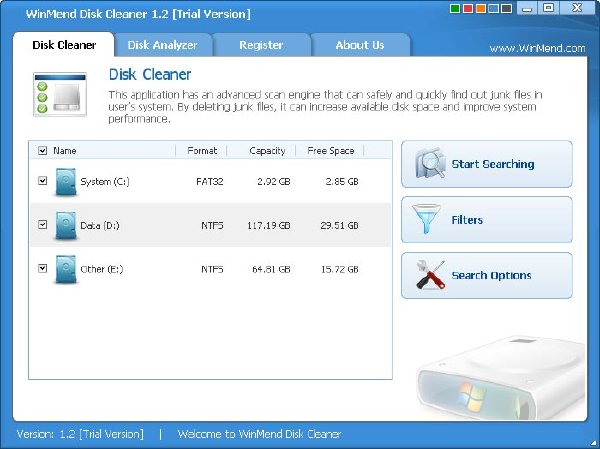Select the Other (E:) row name
This screenshot has height=449, width=600.
pyautogui.click(x=102, y=269)
